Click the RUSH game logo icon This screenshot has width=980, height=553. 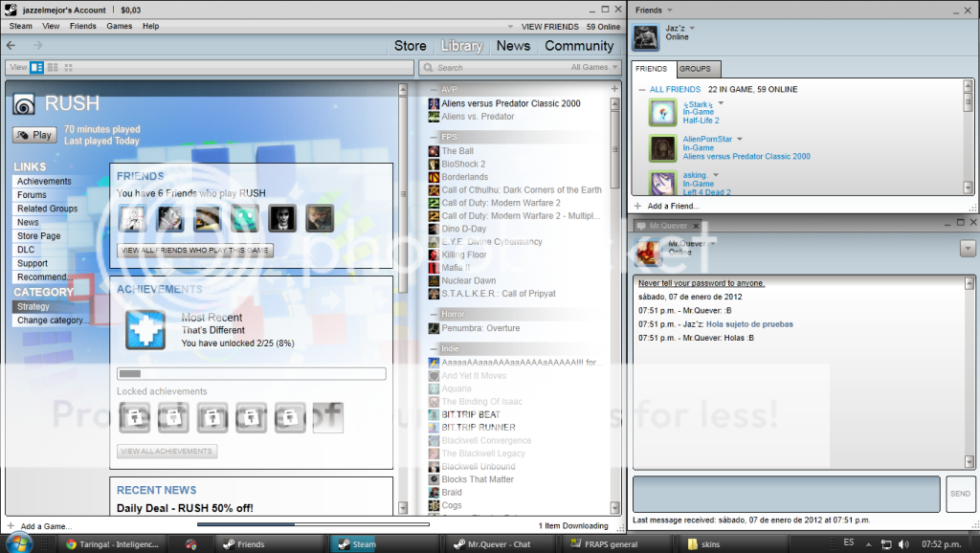tap(24, 104)
